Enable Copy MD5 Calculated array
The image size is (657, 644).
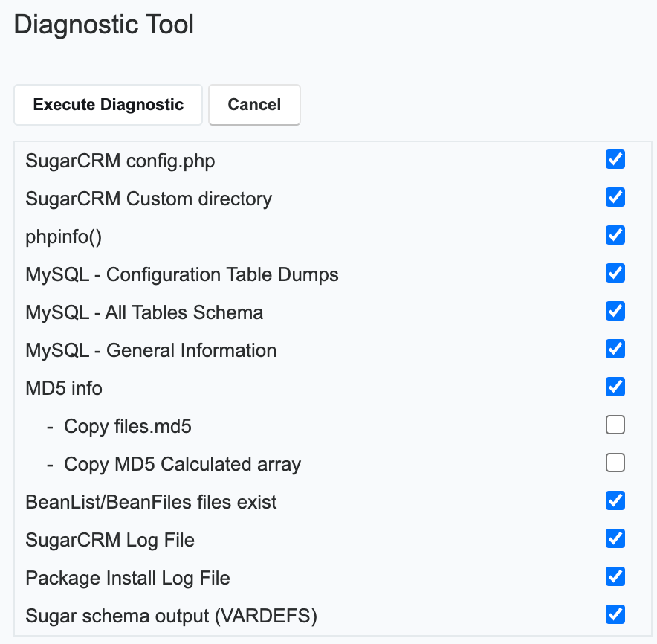tap(615, 463)
